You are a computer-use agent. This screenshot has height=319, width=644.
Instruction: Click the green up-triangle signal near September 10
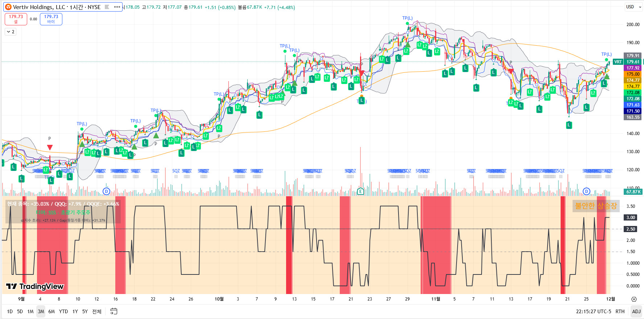(x=82, y=144)
